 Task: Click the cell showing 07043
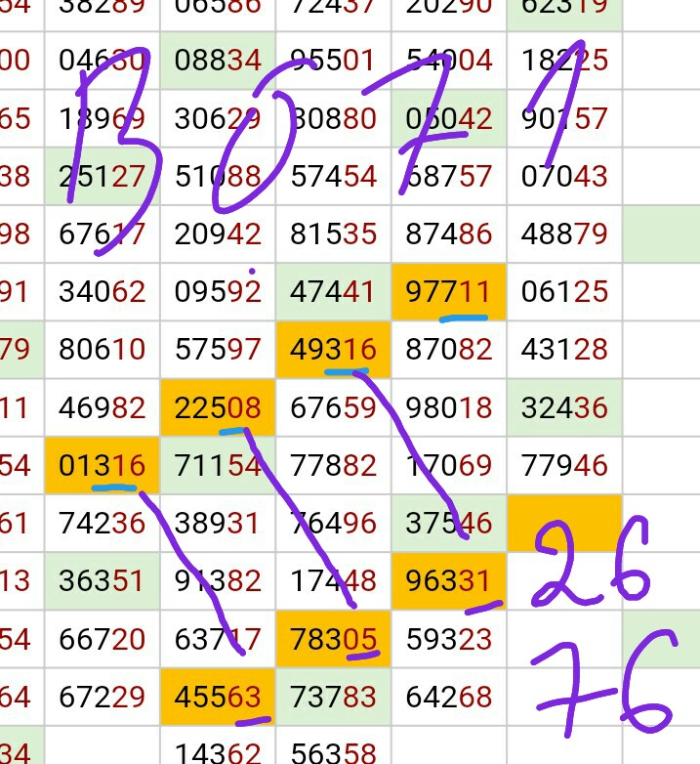(x=564, y=177)
